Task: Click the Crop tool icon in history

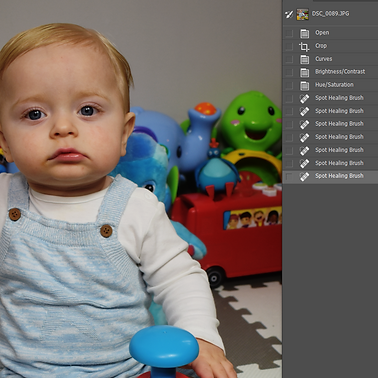Action: (x=304, y=46)
